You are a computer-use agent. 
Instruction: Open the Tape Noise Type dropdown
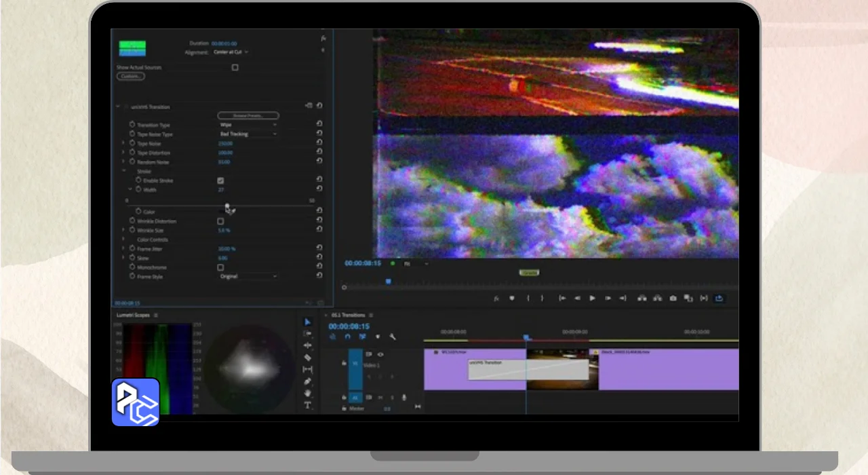pyautogui.click(x=248, y=134)
